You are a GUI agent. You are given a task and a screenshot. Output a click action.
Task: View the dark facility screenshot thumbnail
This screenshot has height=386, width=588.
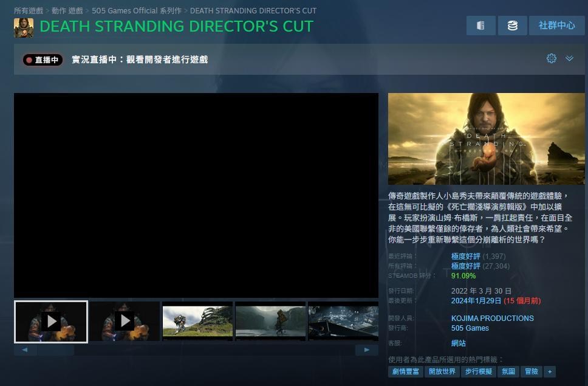tap(343, 322)
